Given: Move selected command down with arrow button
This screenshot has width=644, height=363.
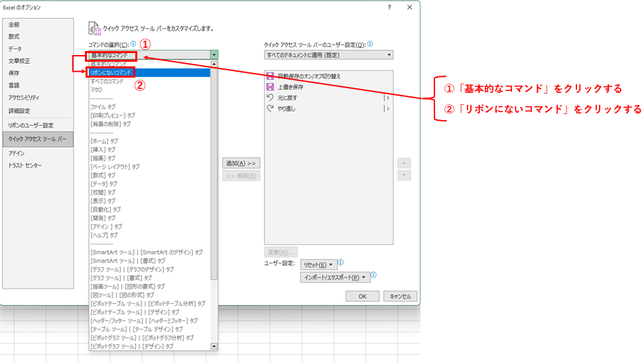Looking at the screenshot, I should click(404, 176).
